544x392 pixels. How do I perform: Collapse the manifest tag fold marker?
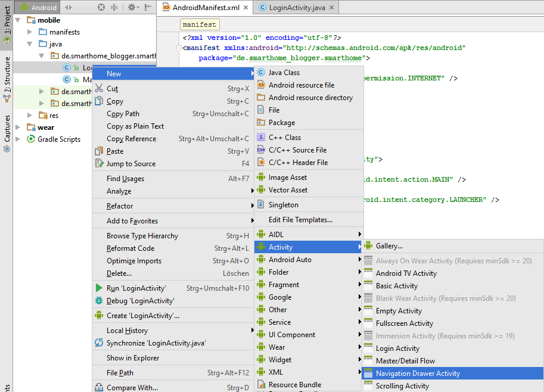[x=179, y=48]
